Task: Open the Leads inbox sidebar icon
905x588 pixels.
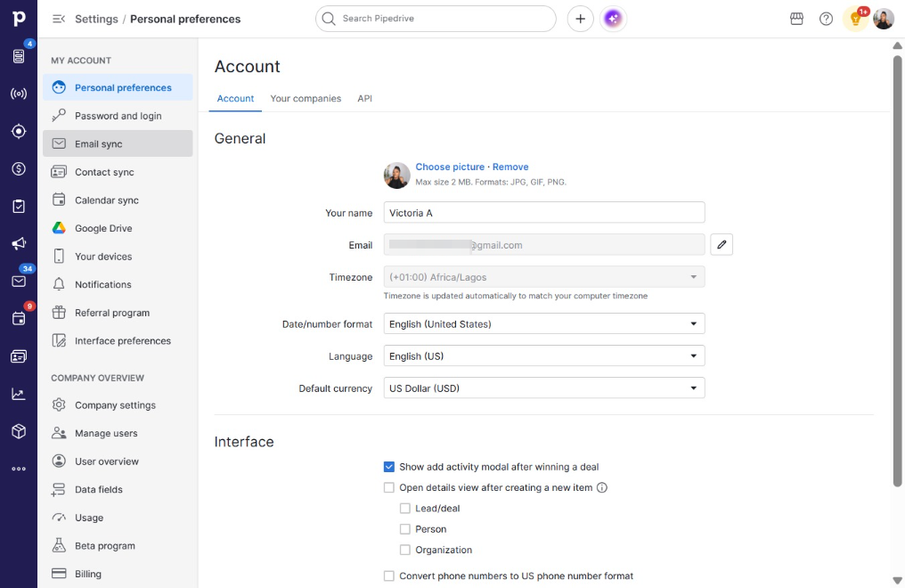Action: tap(19, 56)
